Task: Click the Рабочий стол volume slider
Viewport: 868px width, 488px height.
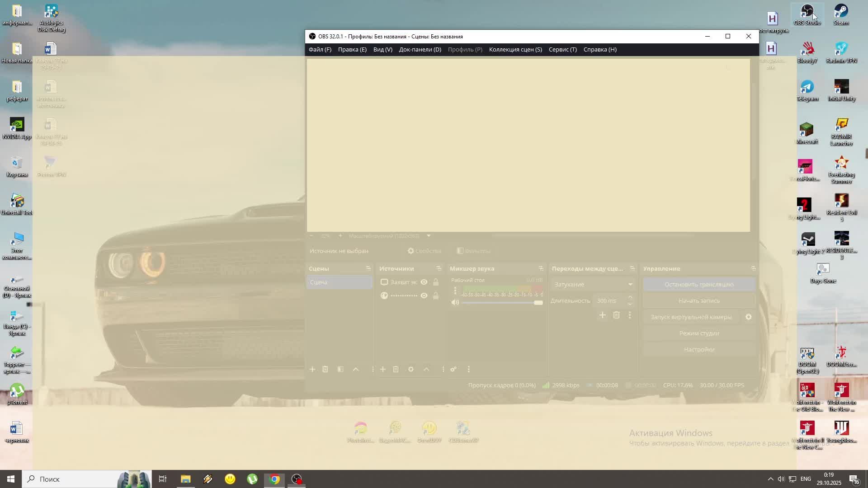Action: tap(502, 303)
